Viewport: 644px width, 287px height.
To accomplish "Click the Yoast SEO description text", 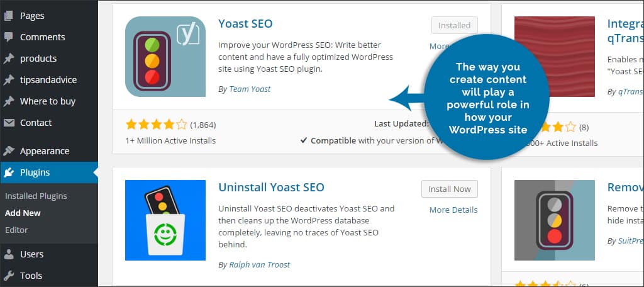I will pos(306,57).
